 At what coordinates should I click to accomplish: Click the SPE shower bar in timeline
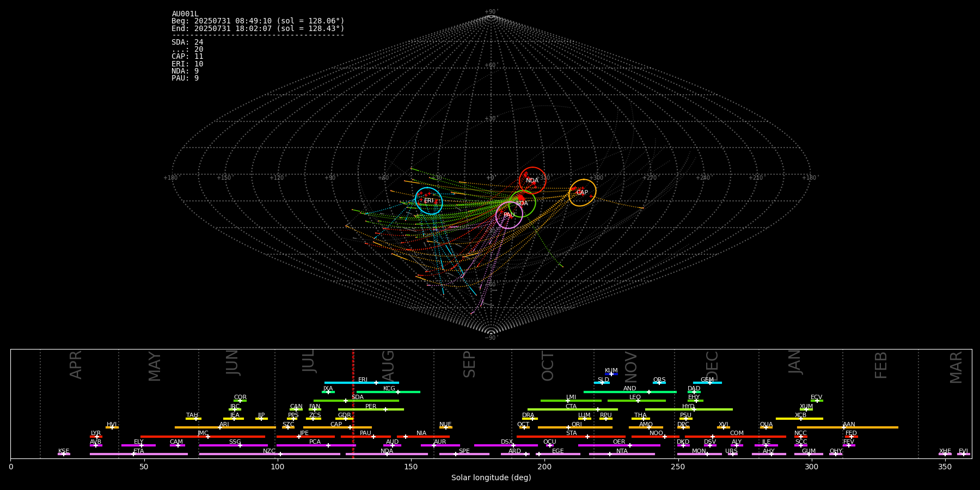464,454
